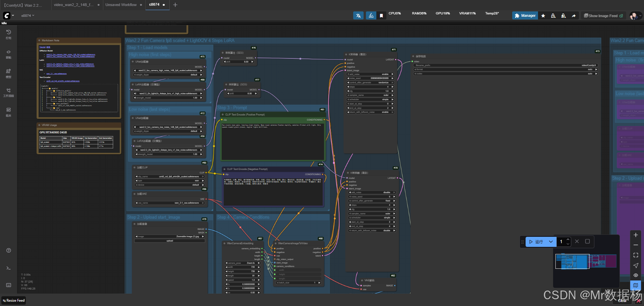Switch to video_wan2_2_14B tab

[74, 5]
